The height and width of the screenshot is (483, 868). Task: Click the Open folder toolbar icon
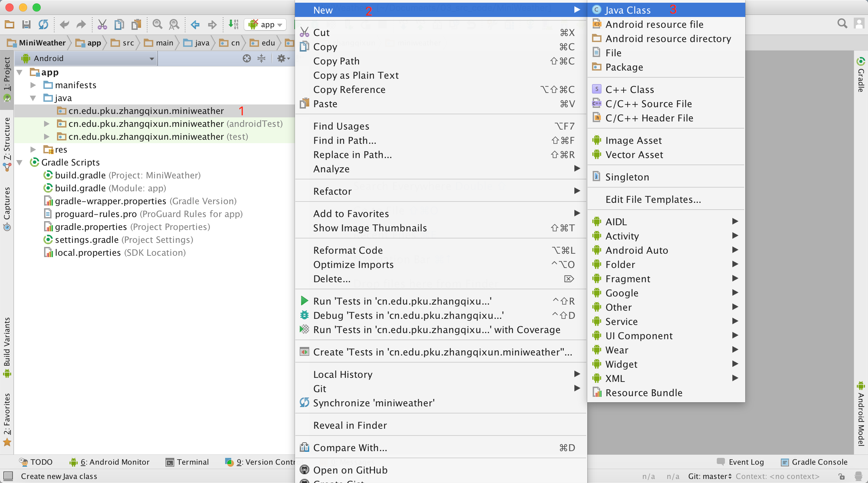tap(9, 24)
